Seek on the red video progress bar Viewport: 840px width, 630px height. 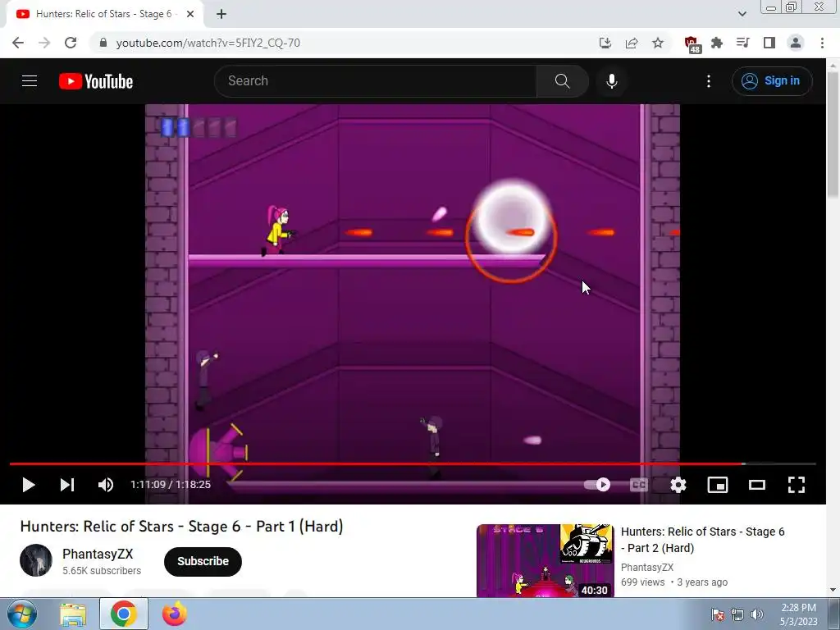tap(413, 464)
